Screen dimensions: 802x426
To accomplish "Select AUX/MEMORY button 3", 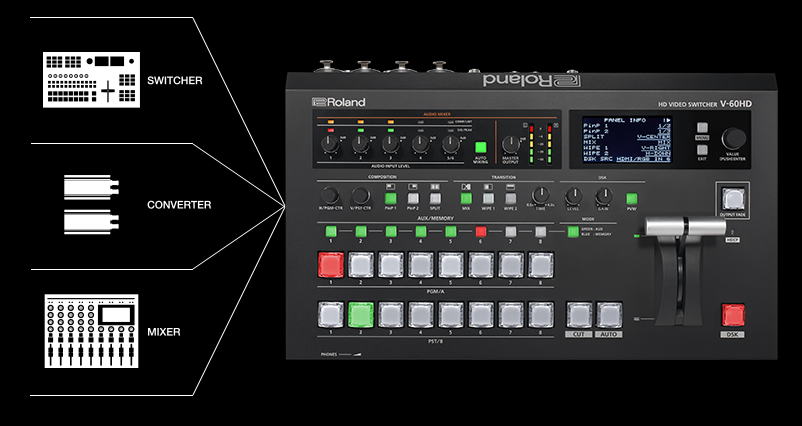I will (x=391, y=232).
